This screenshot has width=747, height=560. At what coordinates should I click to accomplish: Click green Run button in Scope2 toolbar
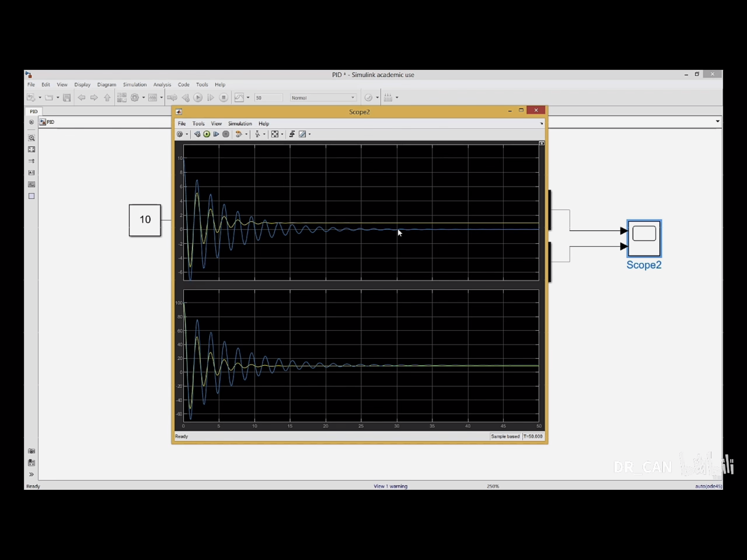(x=207, y=134)
